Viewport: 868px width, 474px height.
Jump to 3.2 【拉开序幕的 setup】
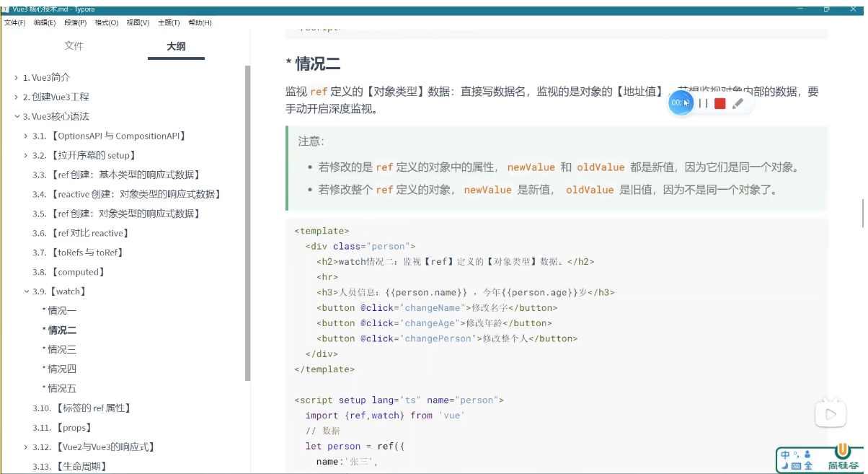84,155
